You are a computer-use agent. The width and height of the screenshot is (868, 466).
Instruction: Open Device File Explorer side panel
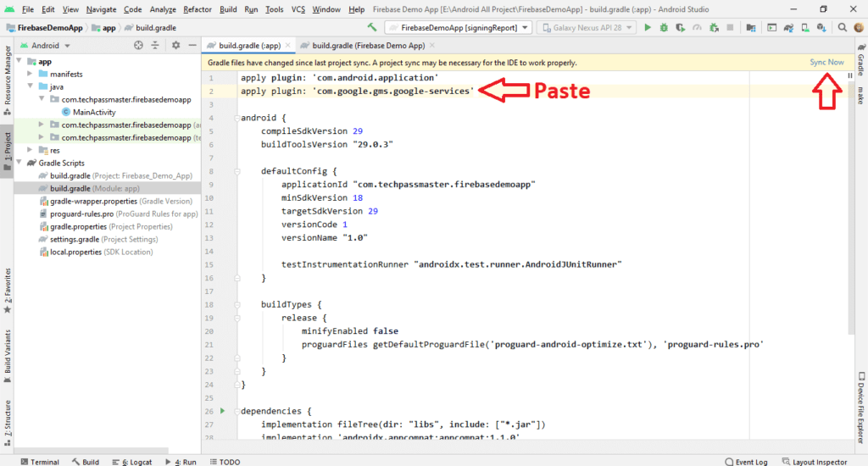tap(861, 408)
